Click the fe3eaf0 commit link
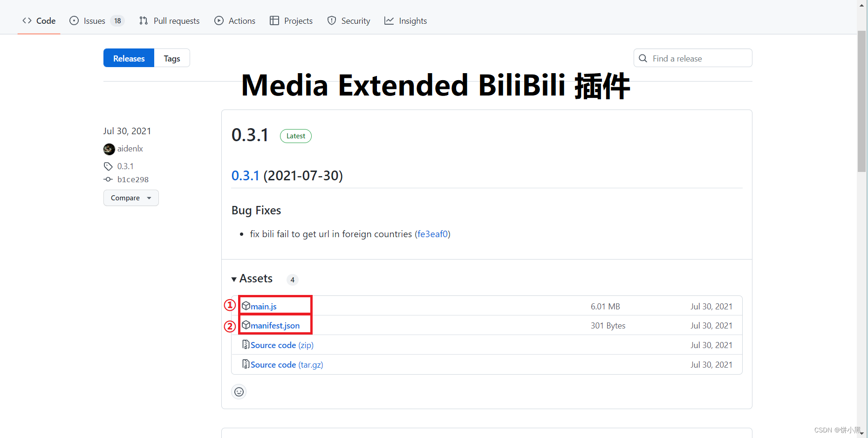The image size is (868, 438). click(x=432, y=234)
